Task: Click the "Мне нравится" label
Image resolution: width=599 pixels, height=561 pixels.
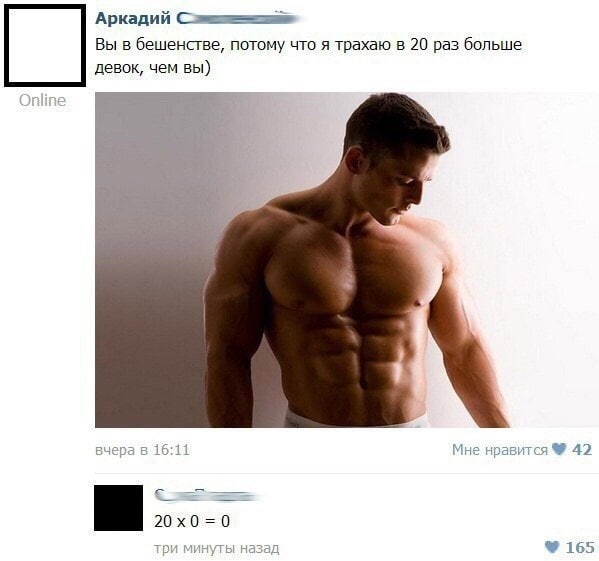Action: [500, 449]
